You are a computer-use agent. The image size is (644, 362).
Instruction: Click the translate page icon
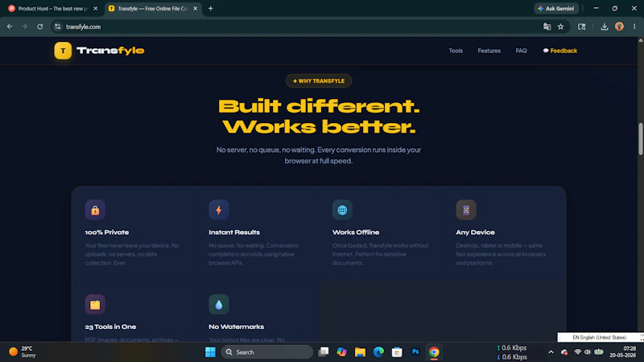point(547,27)
